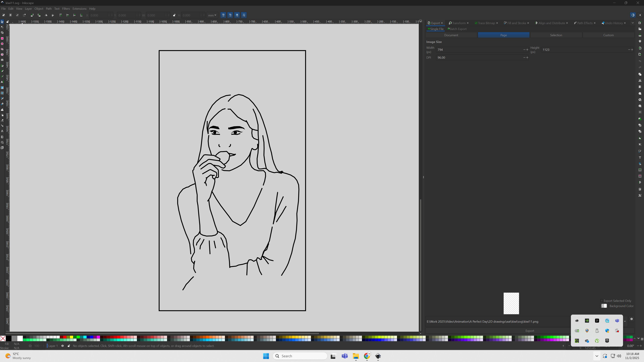Flip selection horizontally icon
Viewport: 644px width, 362px height.
46,15
